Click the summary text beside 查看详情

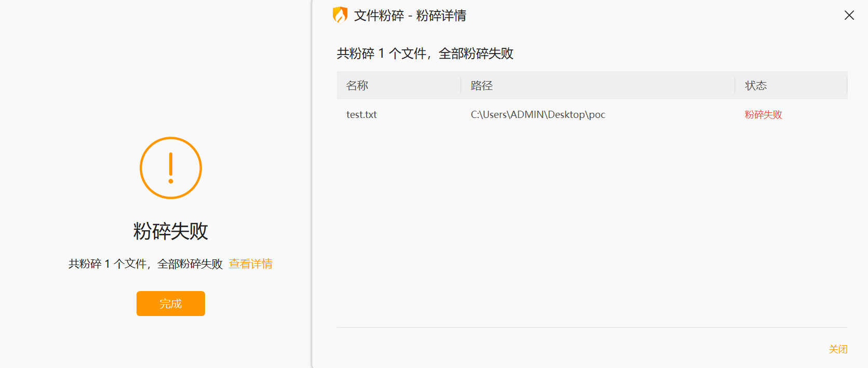tap(145, 264)
